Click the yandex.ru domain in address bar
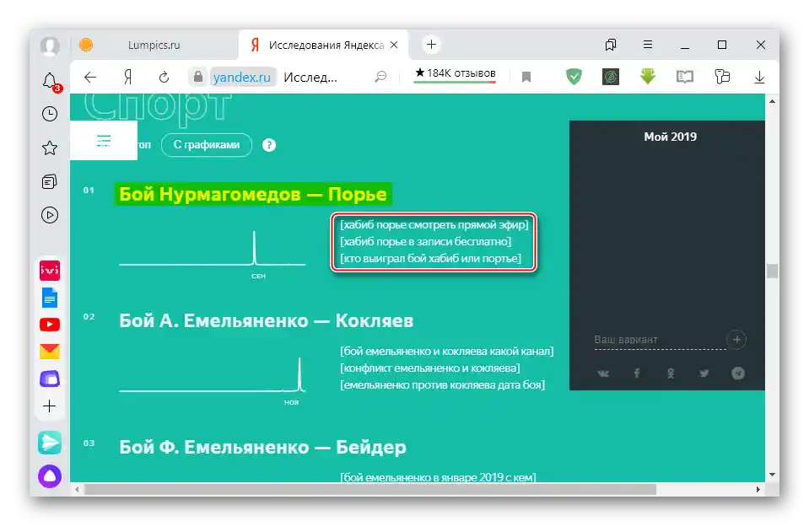Viewport: 809px width, 532px height. click(241, 78)
